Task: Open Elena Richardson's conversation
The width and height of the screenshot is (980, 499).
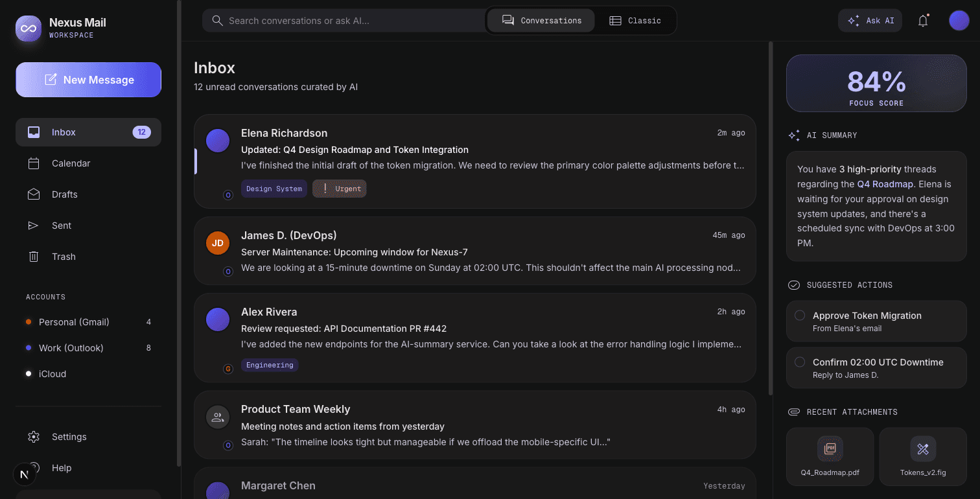Action: pos(475,161)
